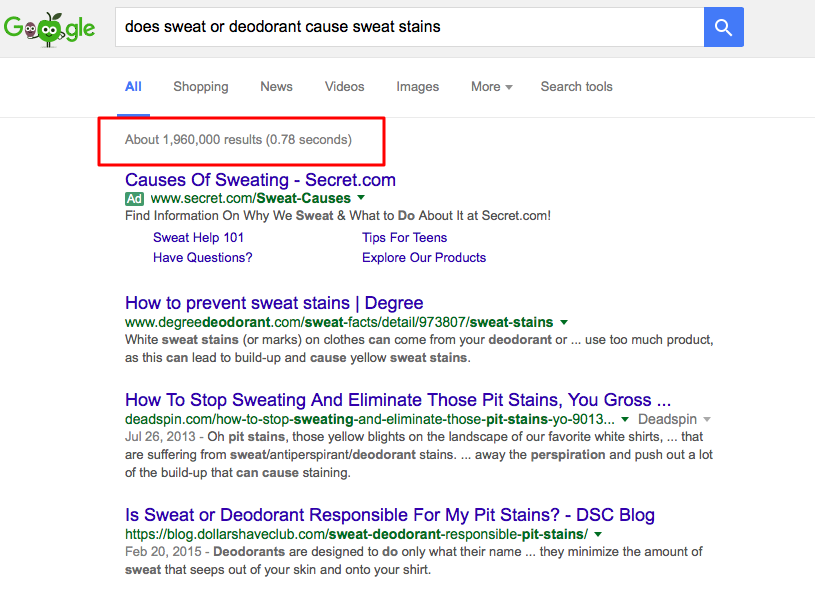Open Causes Of Sweating - Secret.com ad link
Image resolution: width=815 pixels, height=590 pixels.
click(x=260, y=180)
